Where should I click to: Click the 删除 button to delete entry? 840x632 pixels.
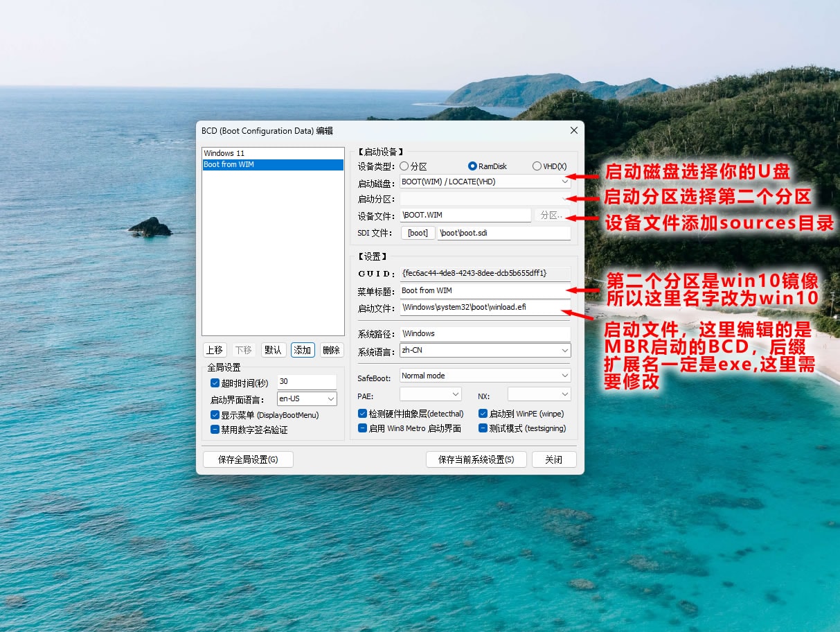tap(332, 350)
